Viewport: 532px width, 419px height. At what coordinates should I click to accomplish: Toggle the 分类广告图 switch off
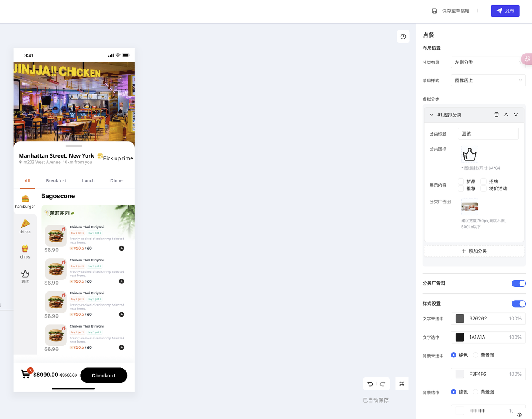[x=519, y=283]
